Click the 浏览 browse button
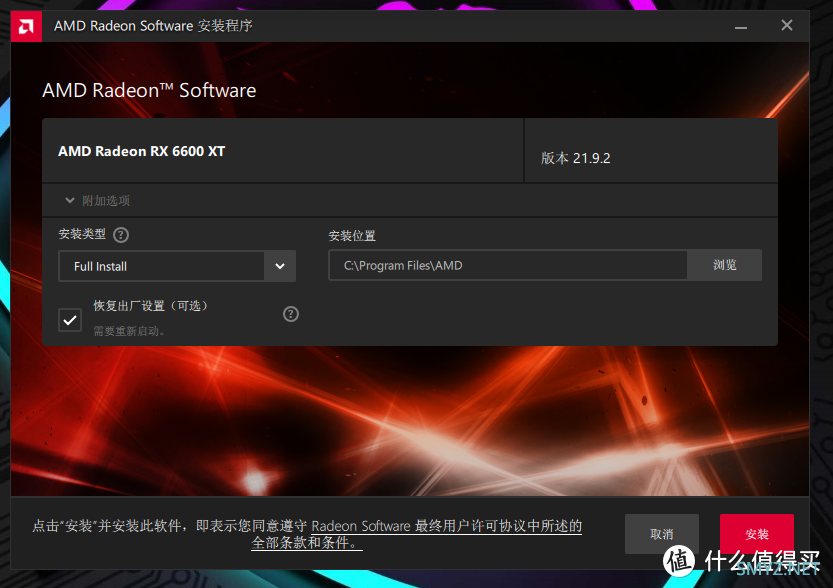This screenshot has height=588, width=833. point(724,265)
